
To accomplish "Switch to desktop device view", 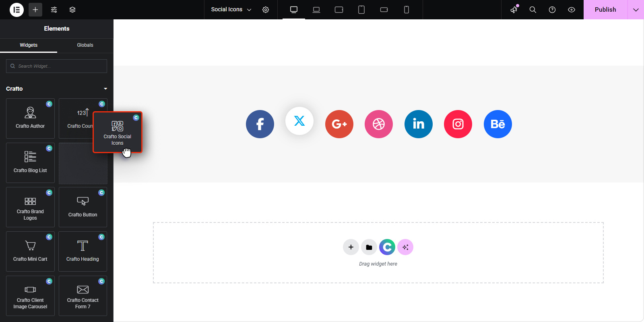I will 294,10.
